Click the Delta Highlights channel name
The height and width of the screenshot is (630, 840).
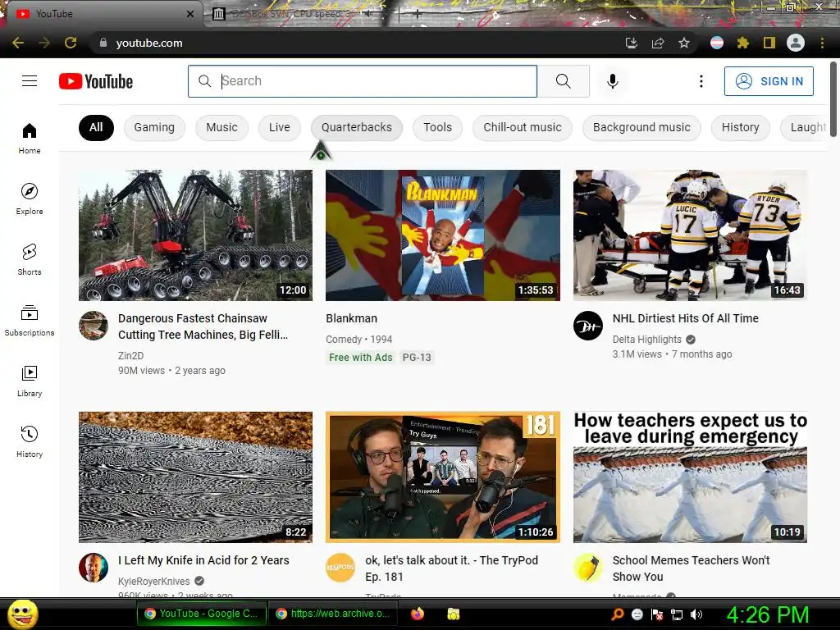pyautogui.click(x=646, y=339)
